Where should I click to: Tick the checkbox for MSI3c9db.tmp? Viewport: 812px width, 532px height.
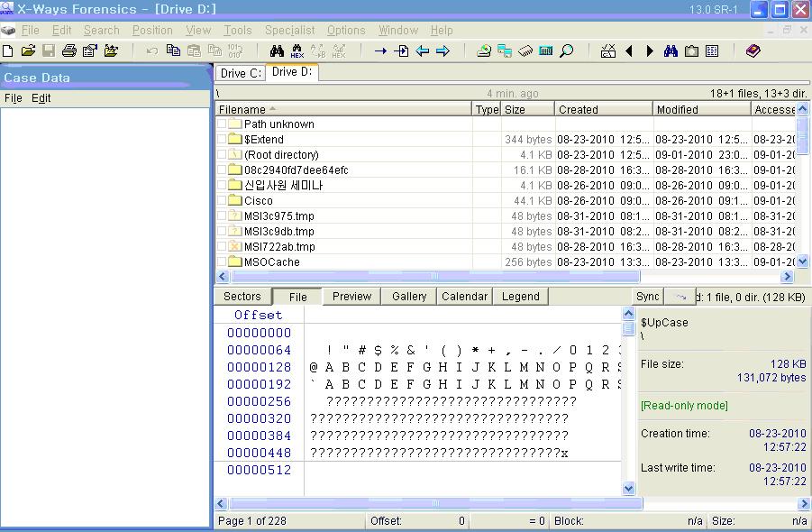click(x=222, y=231)
